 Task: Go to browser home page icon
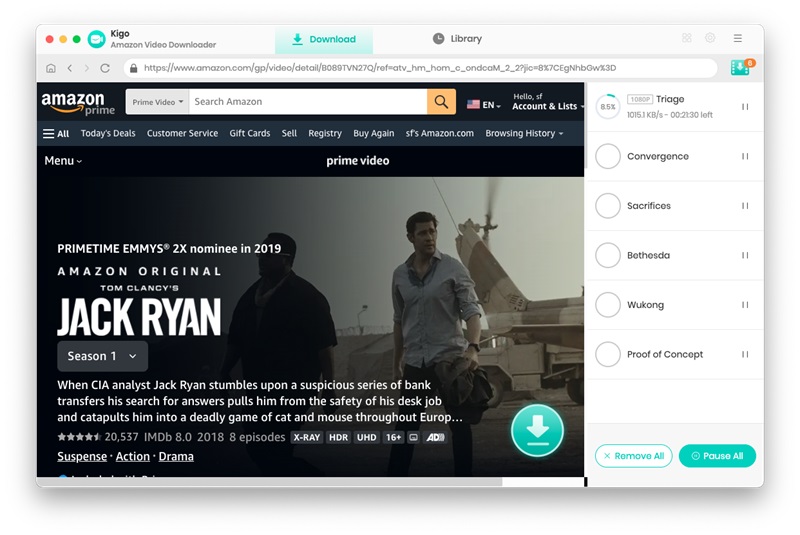[x=51, y=68]
